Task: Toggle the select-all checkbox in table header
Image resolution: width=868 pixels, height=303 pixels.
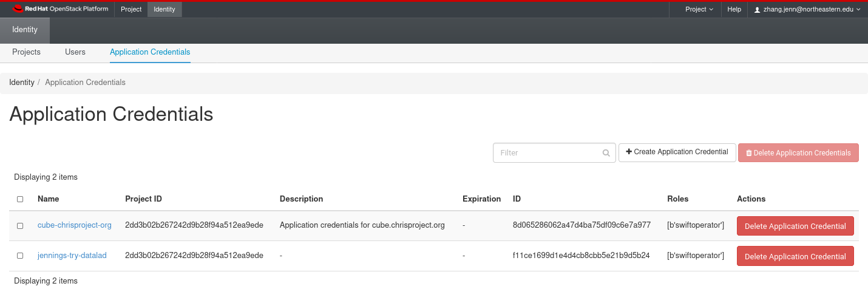Action: pos(20,199)
